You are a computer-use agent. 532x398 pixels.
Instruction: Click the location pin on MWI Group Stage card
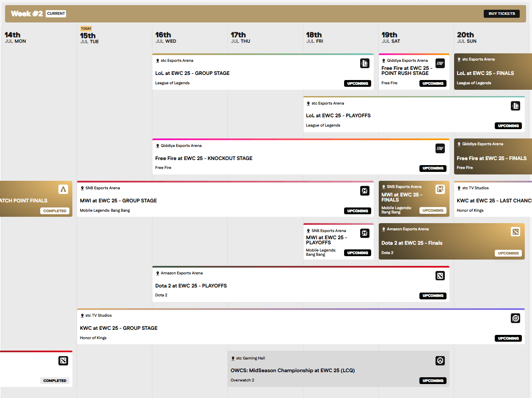82,188
